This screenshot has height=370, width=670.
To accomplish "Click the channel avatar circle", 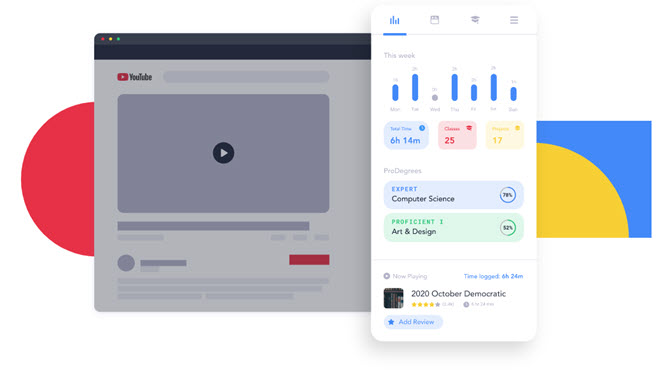I will (126, 263).
